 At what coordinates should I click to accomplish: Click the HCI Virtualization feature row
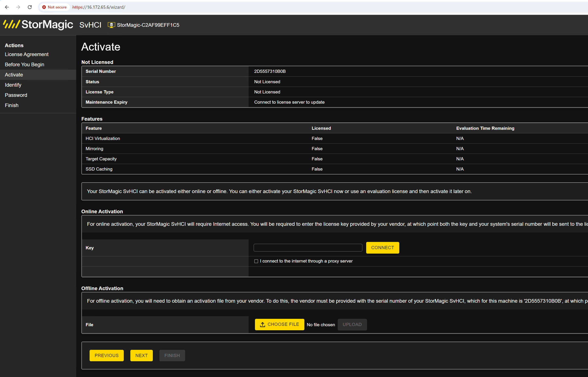335,138
